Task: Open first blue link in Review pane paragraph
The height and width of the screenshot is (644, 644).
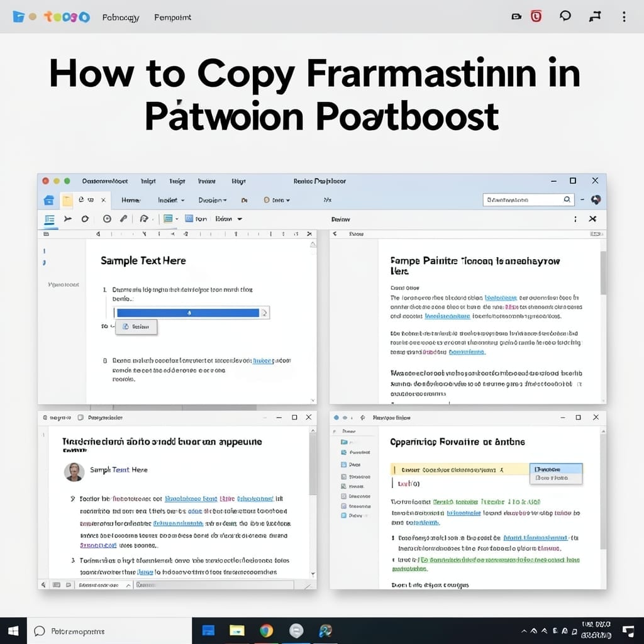Action: click(501, 297)
